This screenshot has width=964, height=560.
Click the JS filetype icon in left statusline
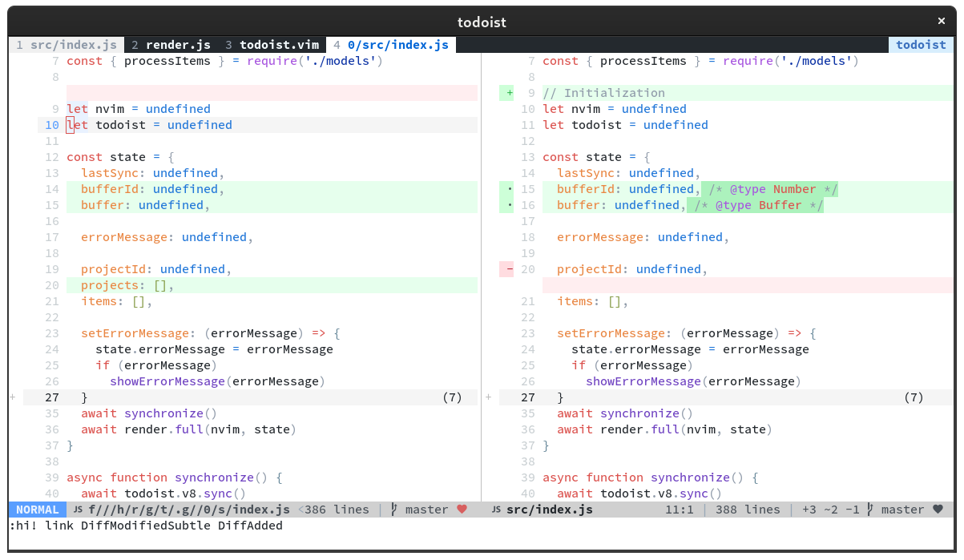tap(78, 509)
